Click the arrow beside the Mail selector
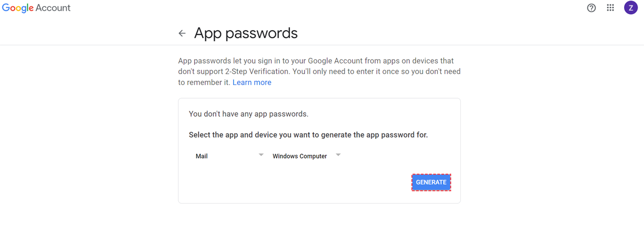This screenshot has width=644, height=245. click(261, 155)
